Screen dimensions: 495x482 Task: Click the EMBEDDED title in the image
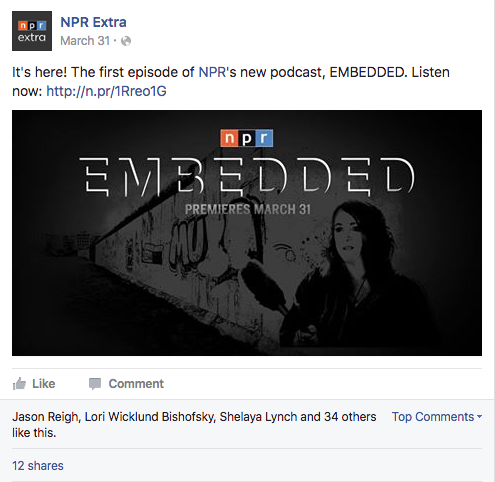pyautogui.click(x=247, y=177)
